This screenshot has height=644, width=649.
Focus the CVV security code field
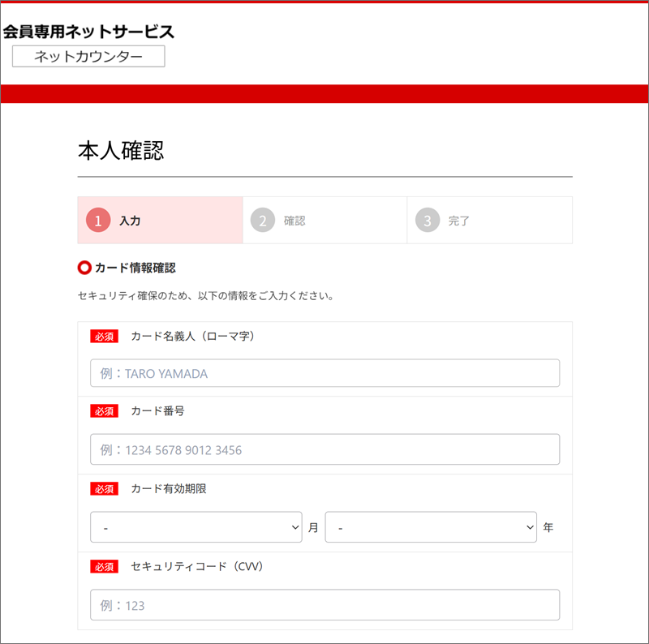click(x=325, y=605)
